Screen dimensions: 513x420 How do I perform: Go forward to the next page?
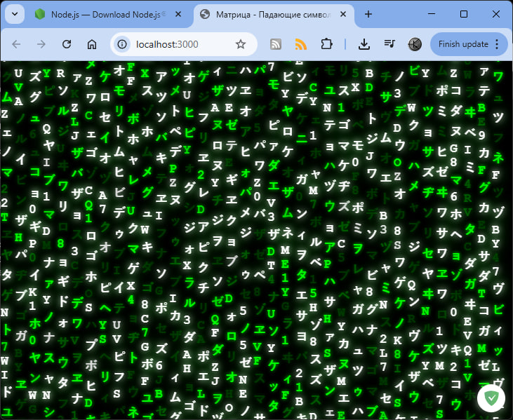(41, 44)
